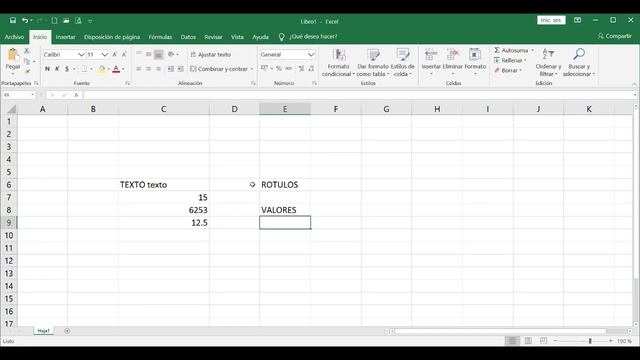Click the Cut scissors icon
The height and width of the screenshot is (360, 640).
pos(27,51)
